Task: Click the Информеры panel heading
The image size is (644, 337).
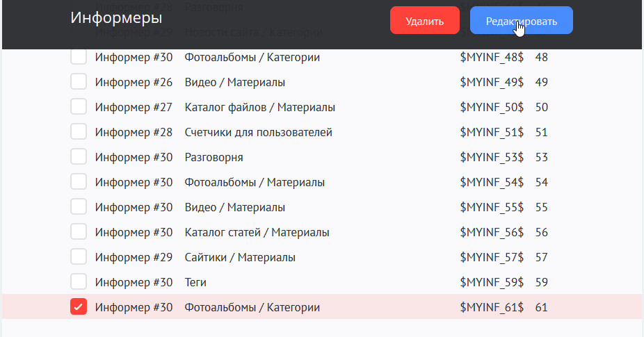Action: (116, 18)
